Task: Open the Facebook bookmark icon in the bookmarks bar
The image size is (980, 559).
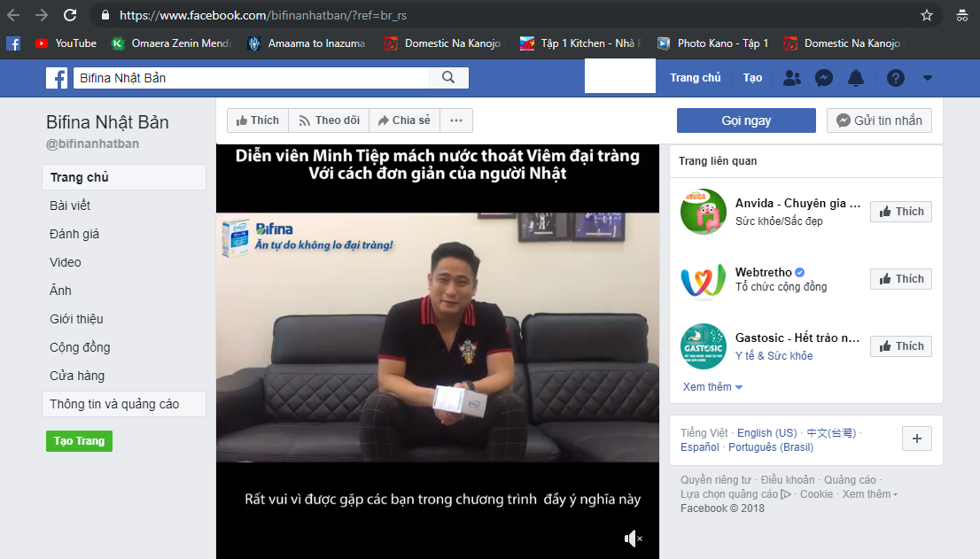Action: [x=13, y=43]
